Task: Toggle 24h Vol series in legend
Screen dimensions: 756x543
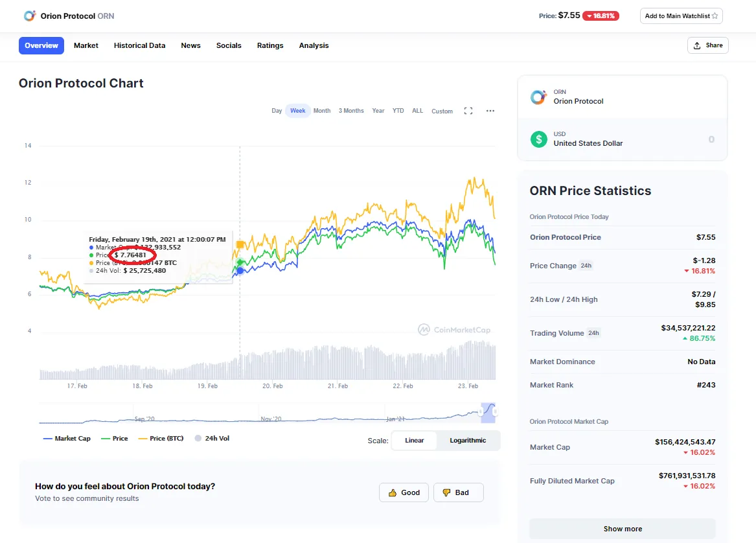Action: (212, 439)
